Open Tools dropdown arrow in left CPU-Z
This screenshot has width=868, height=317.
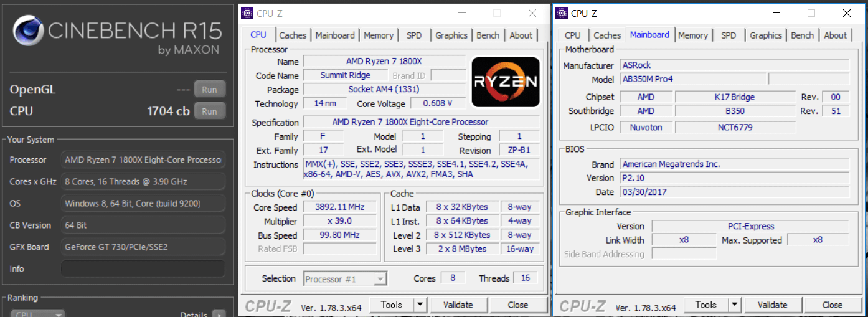pyautogui.click(x=420, y=305)
